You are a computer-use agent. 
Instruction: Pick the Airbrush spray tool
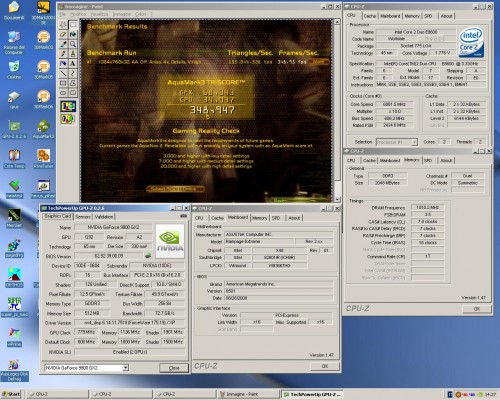tap(63, 63)
